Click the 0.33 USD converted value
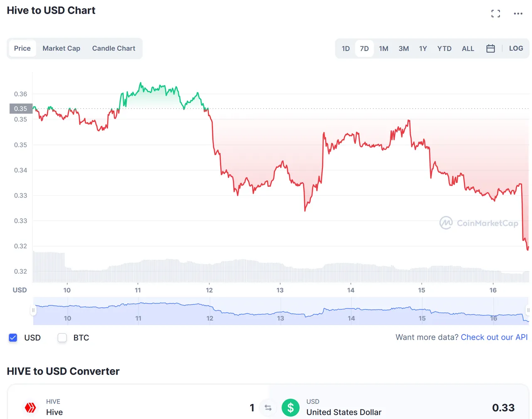Viewport: 532px width, 419px height. pos(503,408)
